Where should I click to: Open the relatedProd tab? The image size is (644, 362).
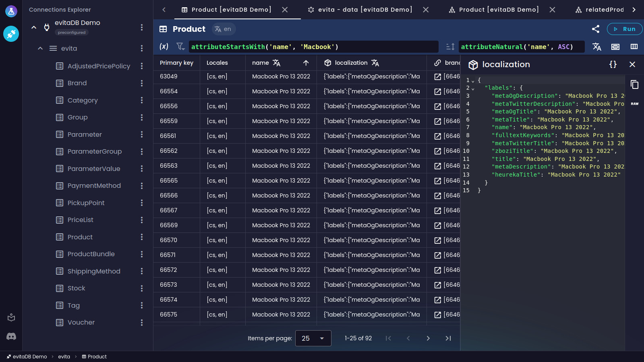click(x=599, y=10)
